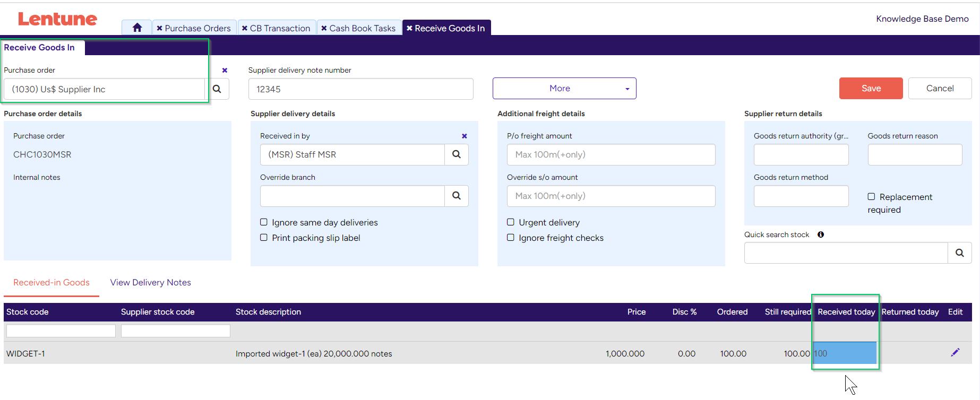Click the Received in by field
Viewport: 980px width, 400px height.
point(352,154)
